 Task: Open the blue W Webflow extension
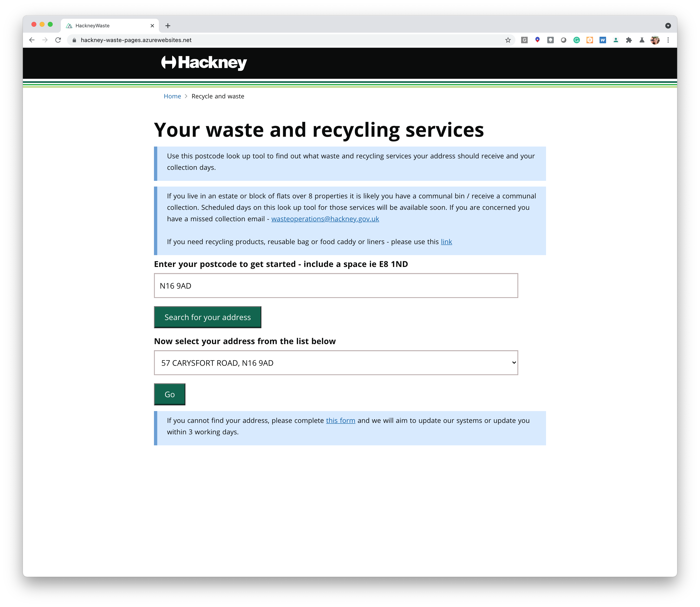point(602,40)
